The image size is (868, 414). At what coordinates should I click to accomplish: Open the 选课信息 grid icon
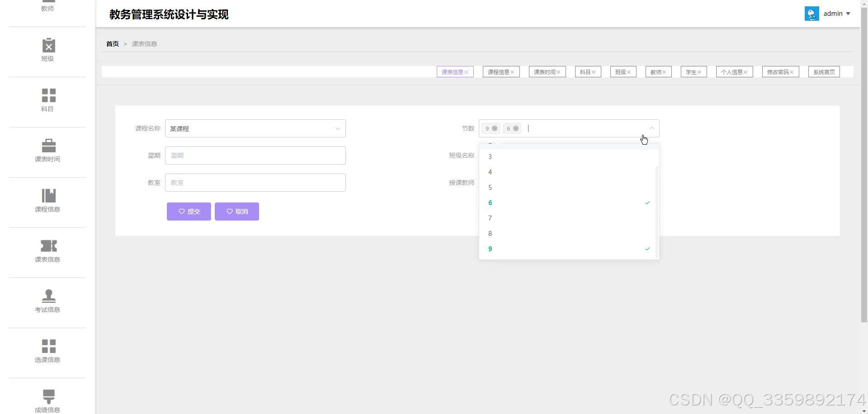point(48,346)
